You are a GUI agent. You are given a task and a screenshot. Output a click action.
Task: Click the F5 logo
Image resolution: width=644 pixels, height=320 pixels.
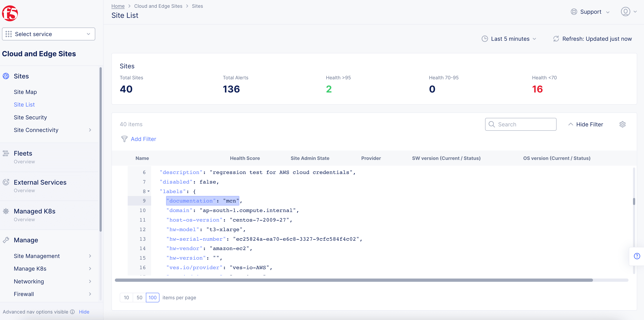(10, 13)
